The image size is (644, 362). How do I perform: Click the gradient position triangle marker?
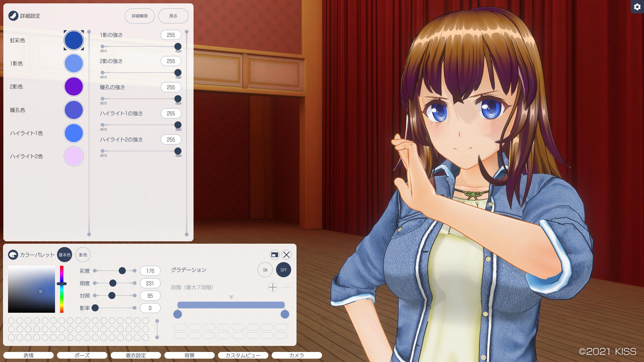[x=231, y=297]
